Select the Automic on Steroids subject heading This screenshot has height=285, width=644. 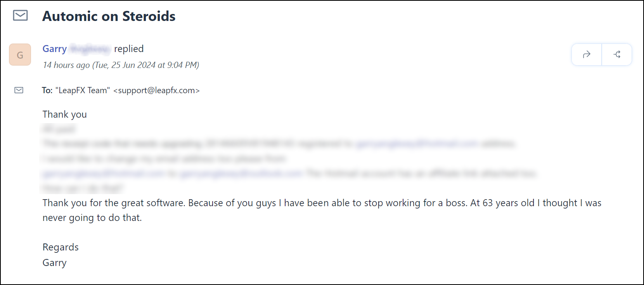[109, 16]
